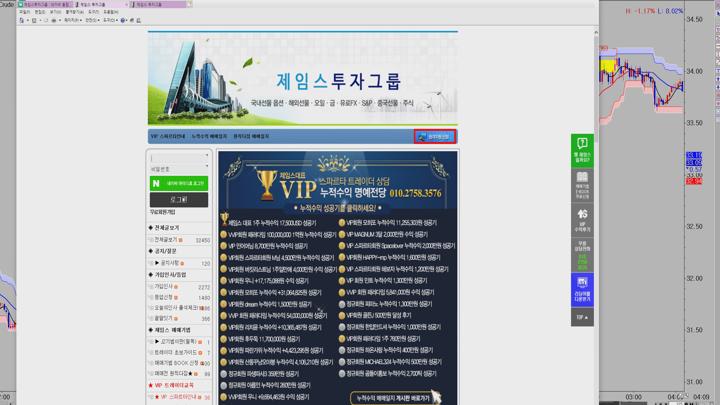Click the red-outlined button on blue nav bar
The image size is (720, 405).
tap(435, 136)
